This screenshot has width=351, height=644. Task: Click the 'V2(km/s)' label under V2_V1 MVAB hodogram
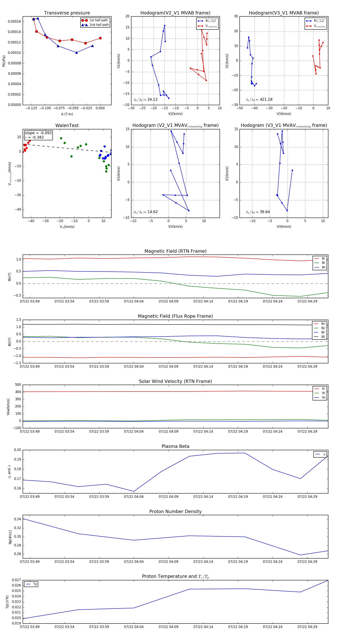[x=175, y=114]
